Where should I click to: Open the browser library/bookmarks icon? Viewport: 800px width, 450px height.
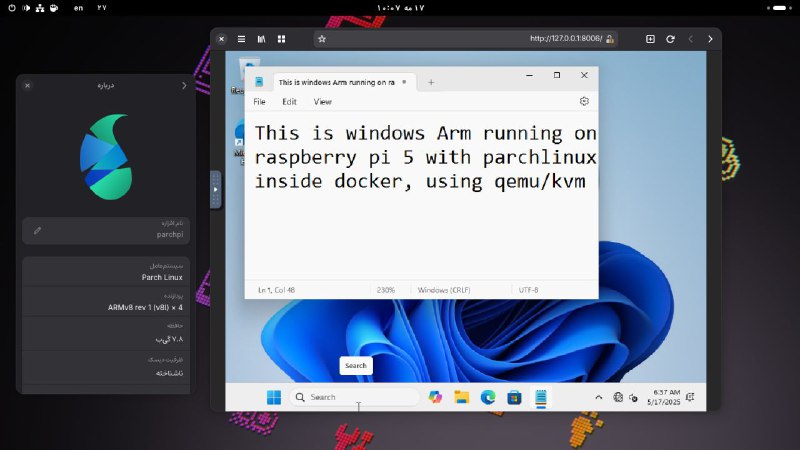[x=261, y=39]
